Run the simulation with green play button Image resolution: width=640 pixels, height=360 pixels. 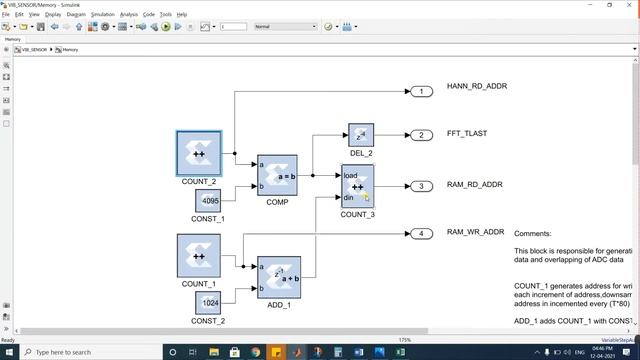(166, 27)
